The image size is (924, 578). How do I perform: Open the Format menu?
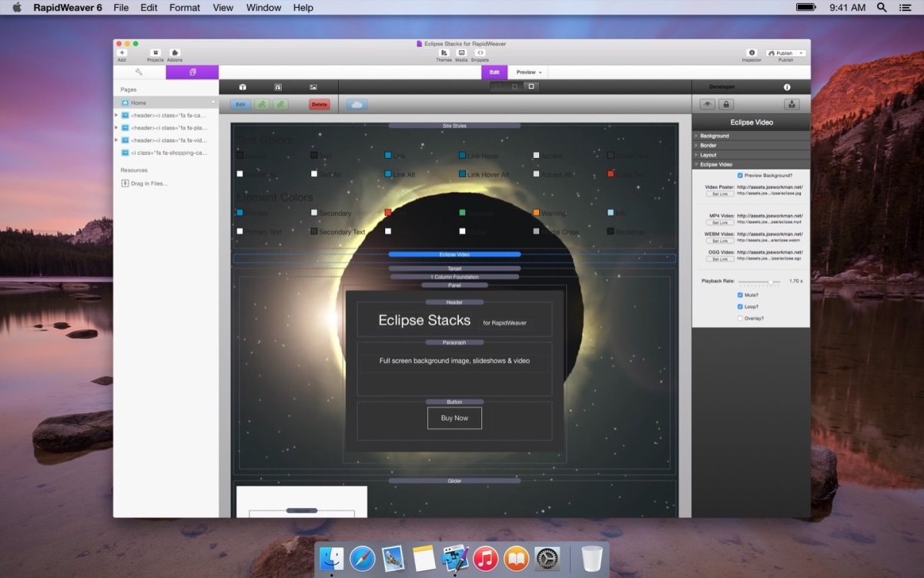184,8
